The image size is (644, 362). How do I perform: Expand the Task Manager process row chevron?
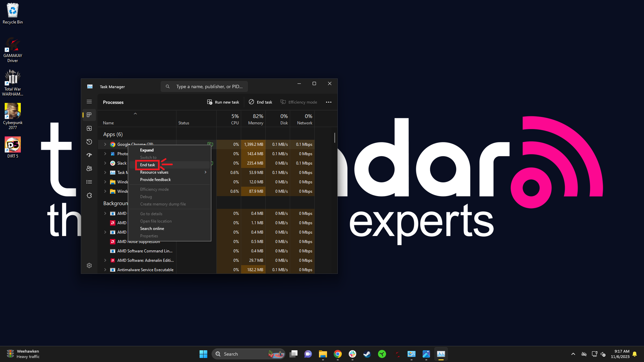105,173
